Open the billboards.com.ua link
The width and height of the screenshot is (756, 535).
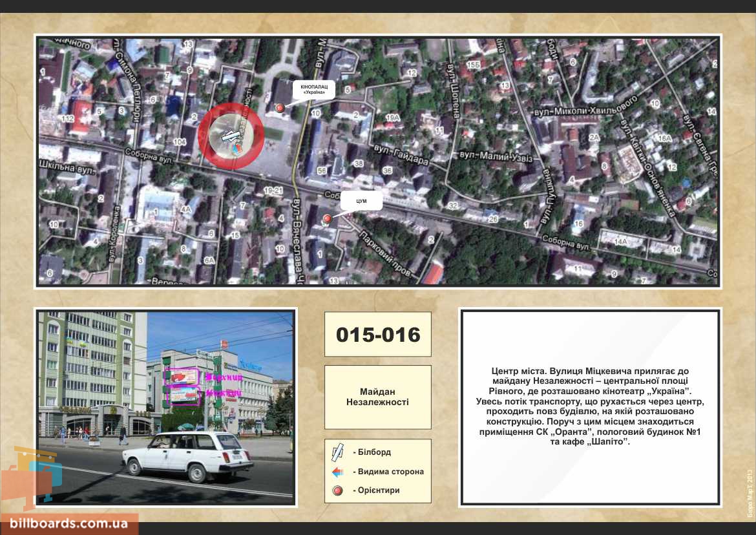(x=69, y=523)
